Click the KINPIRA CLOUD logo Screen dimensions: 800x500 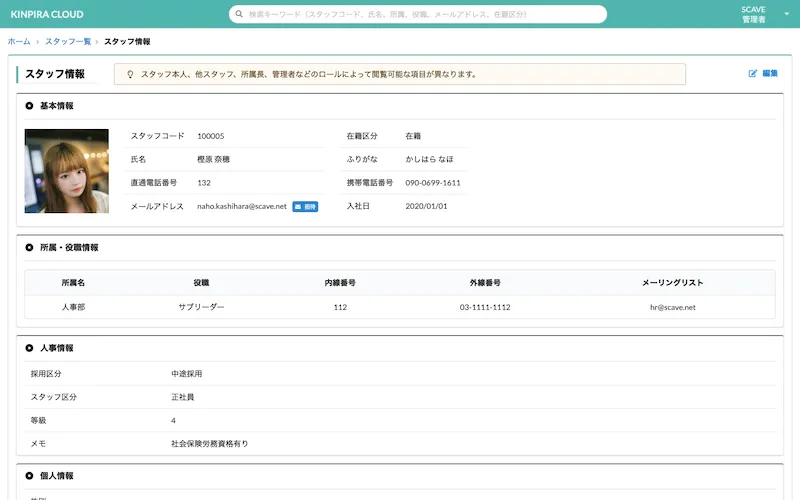[x=47, y=15]
